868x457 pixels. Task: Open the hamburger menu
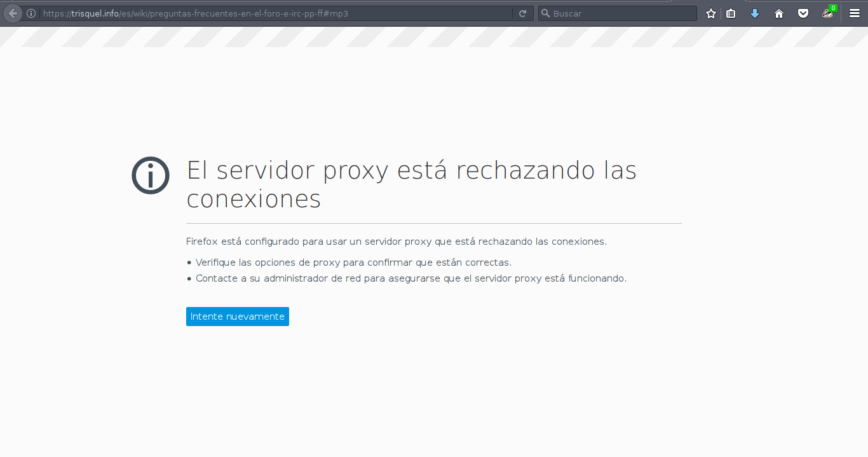855,13
